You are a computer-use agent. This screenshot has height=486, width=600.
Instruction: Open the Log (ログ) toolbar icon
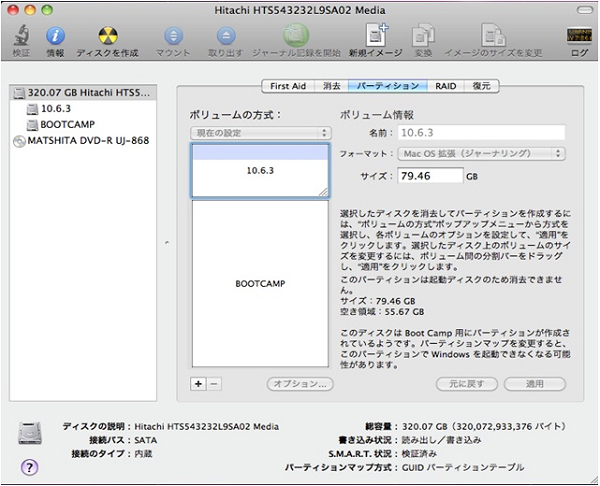579,36
